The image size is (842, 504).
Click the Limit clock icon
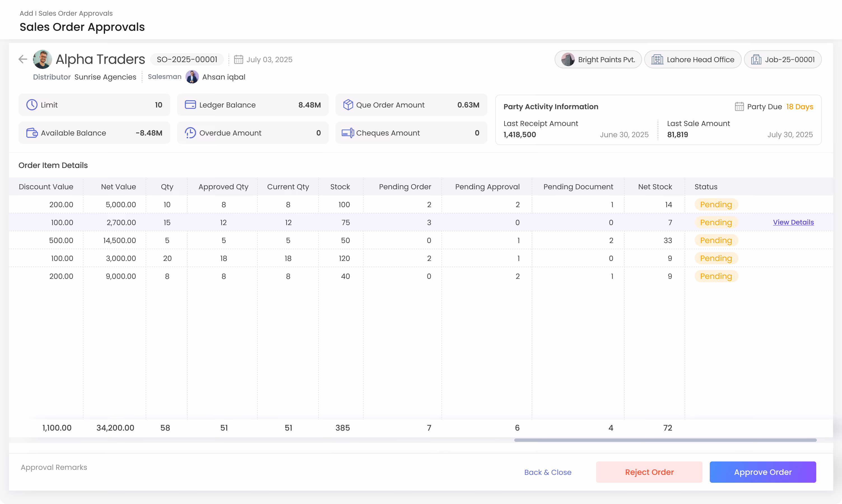point(32,105)
